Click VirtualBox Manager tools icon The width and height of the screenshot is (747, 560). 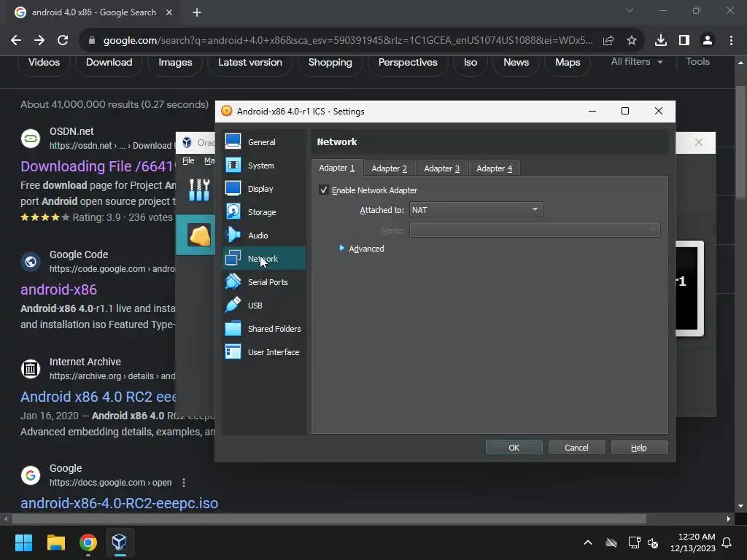[x=199, y=190]
